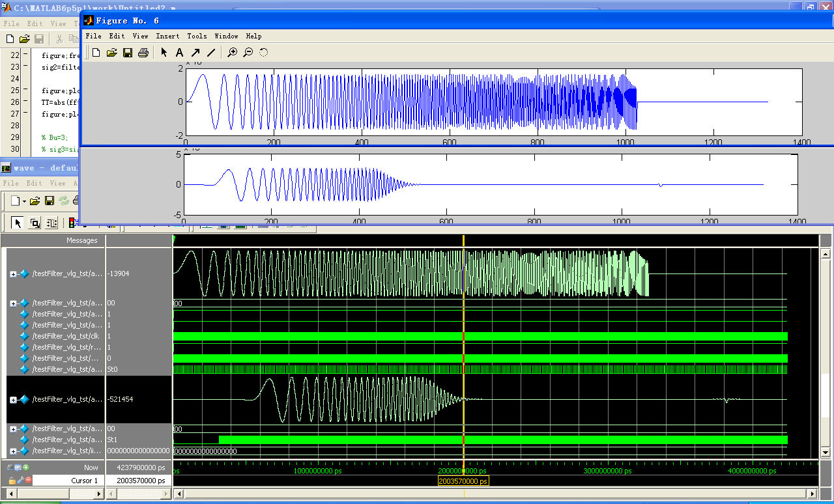Click the Cursor 1 name label
Viewport: 834px width, 504px height.
pos(85,481)
